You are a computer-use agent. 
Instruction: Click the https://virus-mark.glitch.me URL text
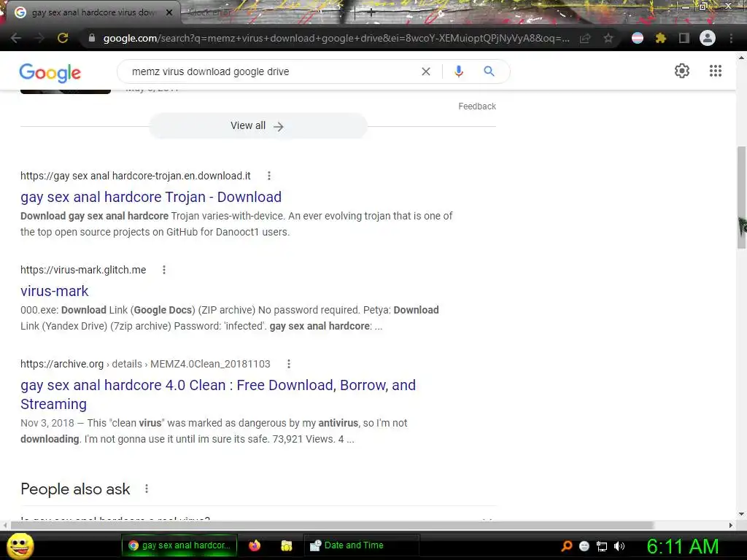click(83, 270)
